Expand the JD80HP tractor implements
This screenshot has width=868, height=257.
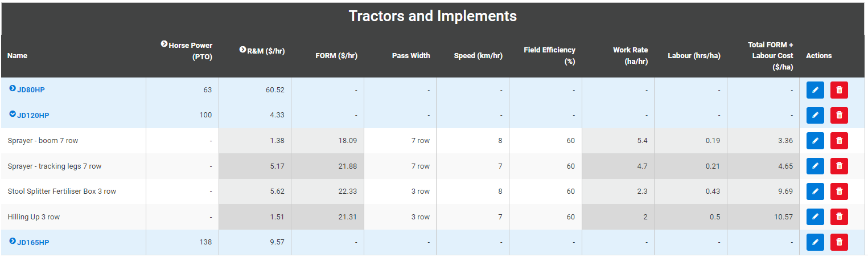[x=13, y=88]
